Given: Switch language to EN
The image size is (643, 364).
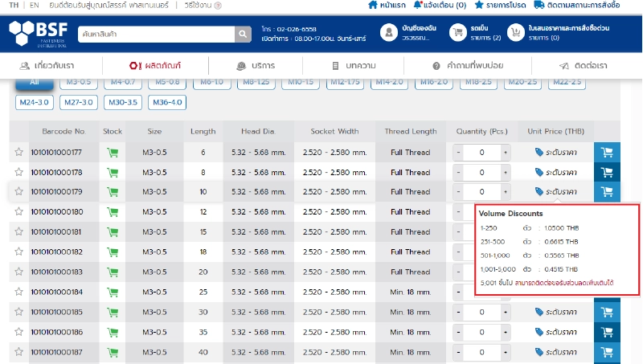Looking at the screenshot, I should pyautogui.click(x=34, y=5).
